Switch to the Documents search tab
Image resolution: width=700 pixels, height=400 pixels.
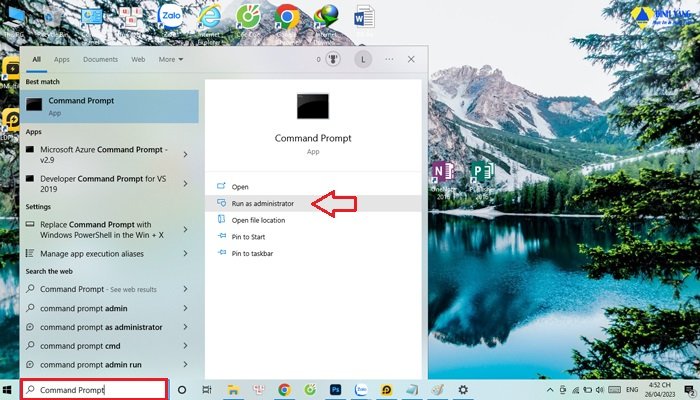[x=100, y=59]
